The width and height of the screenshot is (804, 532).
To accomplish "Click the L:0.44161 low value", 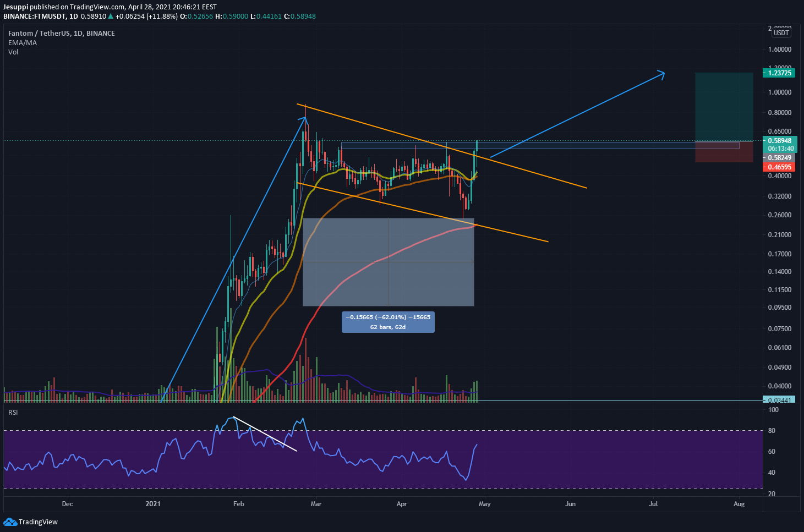I will [x=266, y=17].
